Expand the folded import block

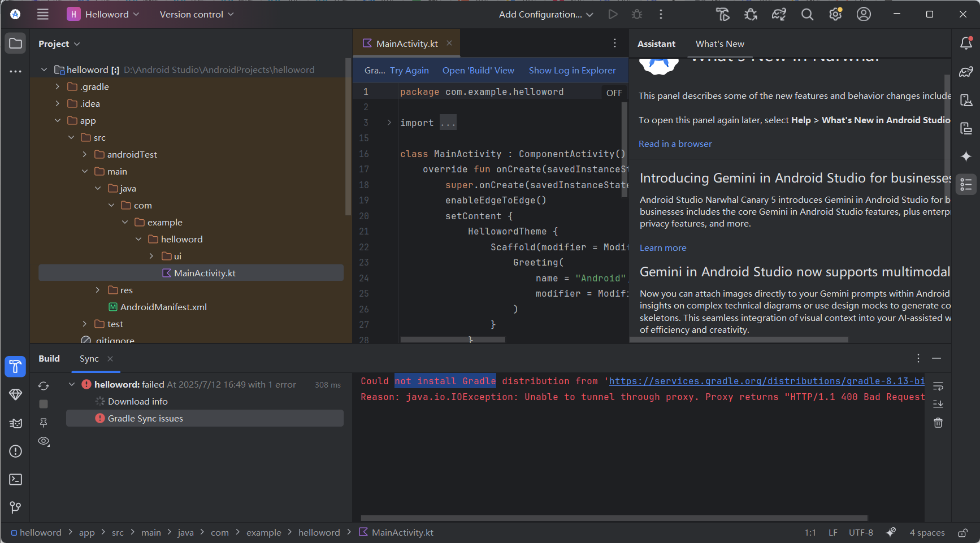pyautogui.click(x=389, y=123)
